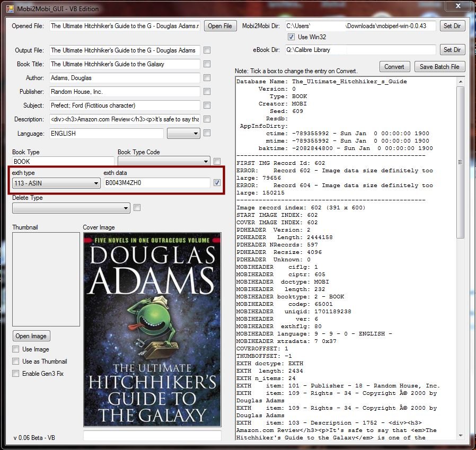Open the Language selection dropdown
This screenshot has height=450, width=476.
click(183, 133)
